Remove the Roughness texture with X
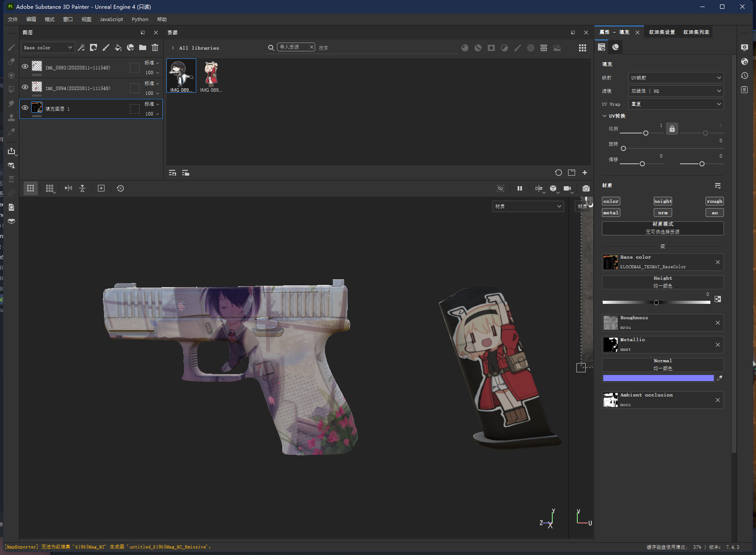This screenshot has width=756, height=555. pyautogui.click(x=718, y=323)
